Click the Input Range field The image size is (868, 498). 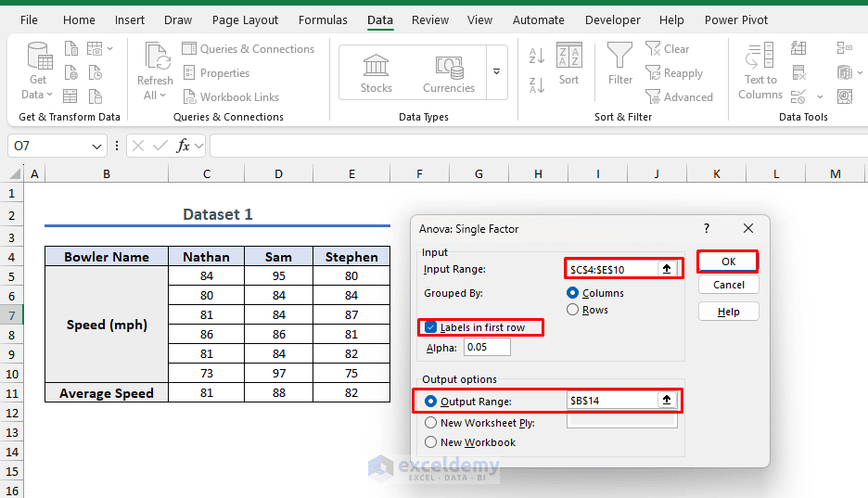point(612,269)
